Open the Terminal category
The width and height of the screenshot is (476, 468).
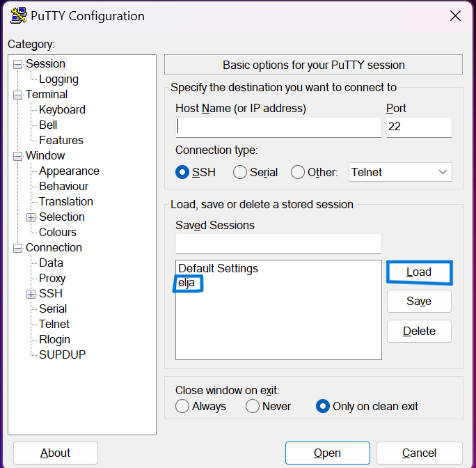(x=47, y=95)
